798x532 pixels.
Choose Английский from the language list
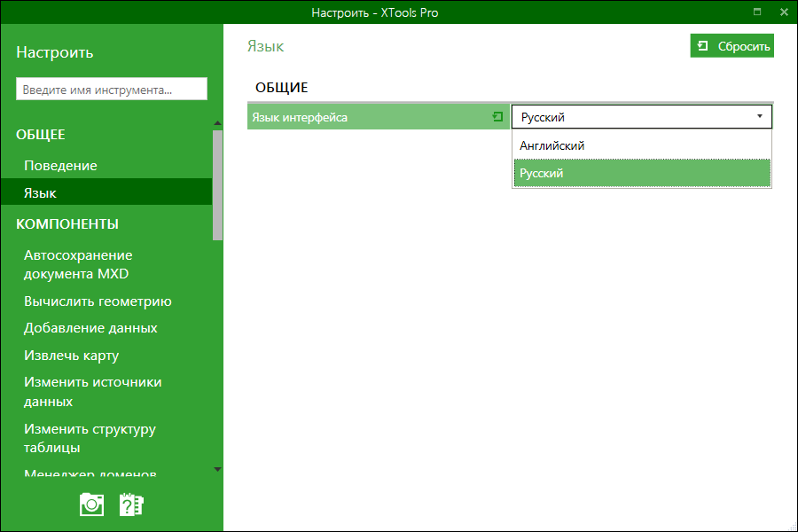click(x=642, y=145)
